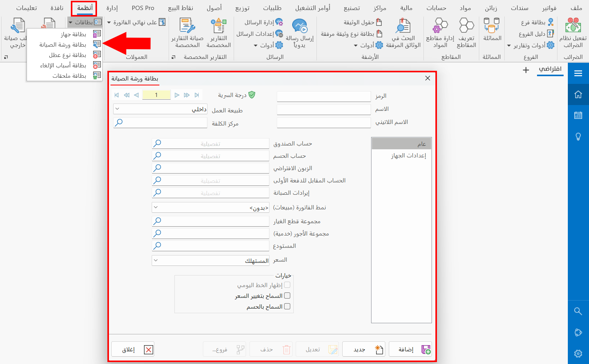Select بطاقة نوع عطل menu entry
The image size is (589, 364).
pos(65,55)
